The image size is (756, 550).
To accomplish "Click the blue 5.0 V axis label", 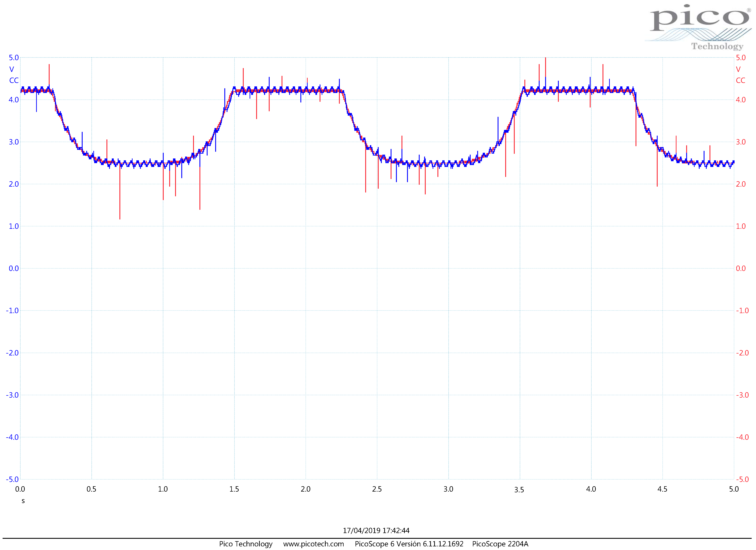I will tap(14, 58).
